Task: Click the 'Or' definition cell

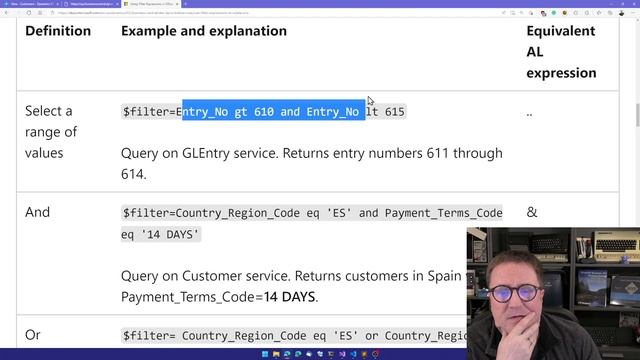Action: (33, 335)
